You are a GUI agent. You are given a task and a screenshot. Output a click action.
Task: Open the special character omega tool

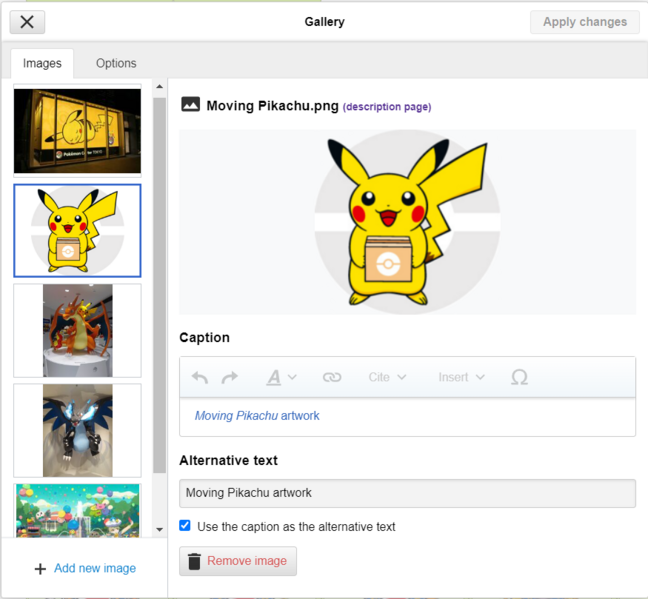click(519, 377)
